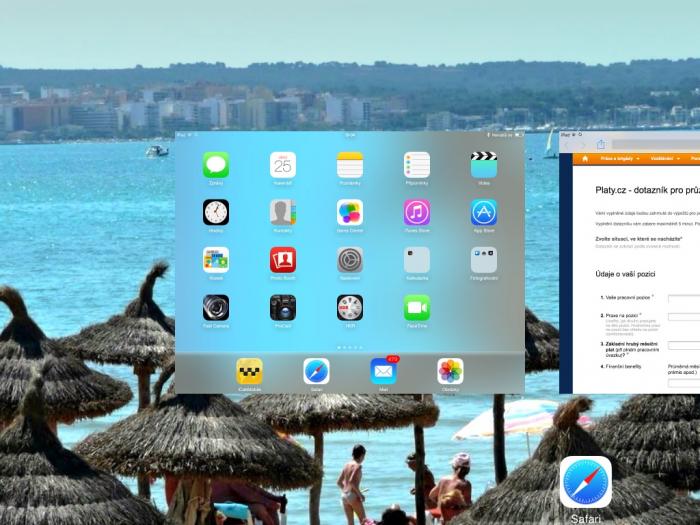Screen dimensions: 700x525
Task: Launch the purple iTunes Store icon
Action: (x=417, y=212)
